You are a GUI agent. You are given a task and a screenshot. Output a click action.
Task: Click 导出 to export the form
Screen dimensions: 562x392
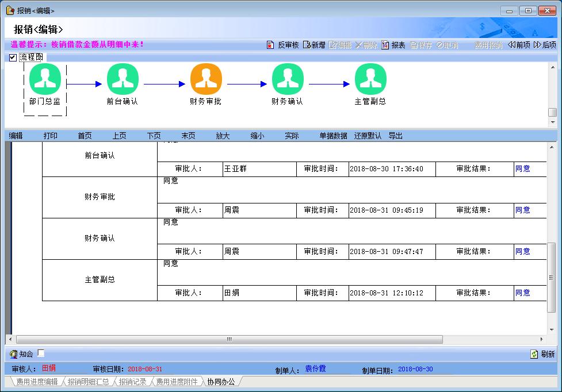tap(396, 136)
